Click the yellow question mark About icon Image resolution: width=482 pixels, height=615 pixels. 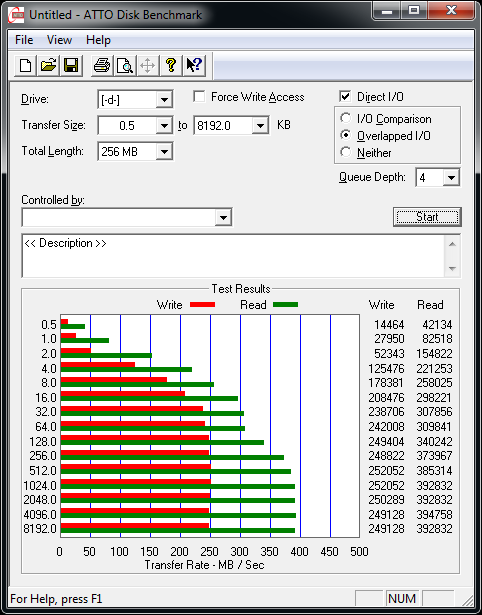tap(171, 65)
